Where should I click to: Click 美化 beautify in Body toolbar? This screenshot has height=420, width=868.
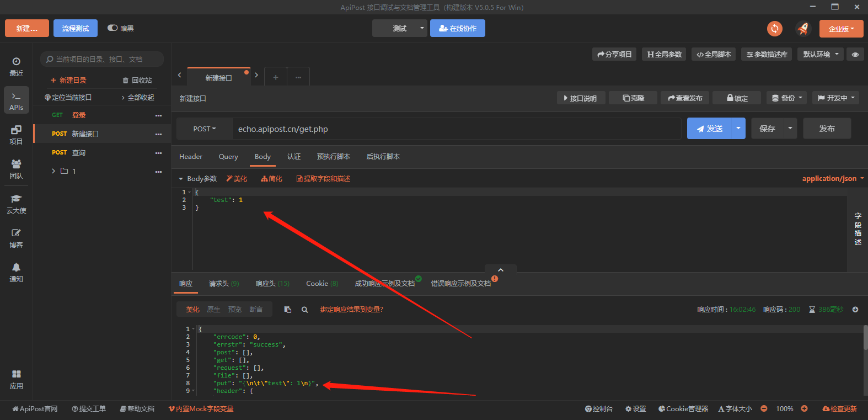pos(237,179)
